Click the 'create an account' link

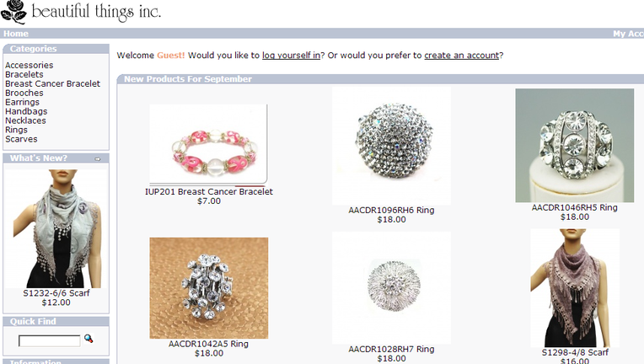[461, 56]
